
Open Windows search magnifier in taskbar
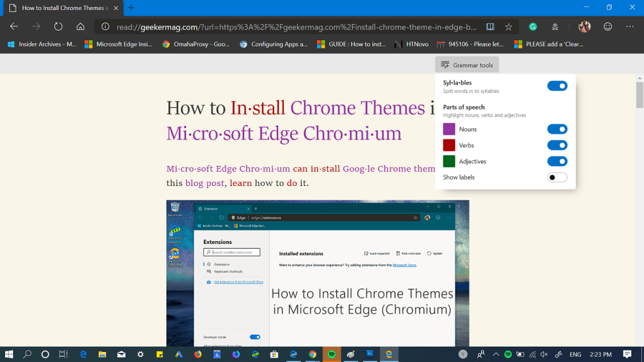tap(27, 354)
